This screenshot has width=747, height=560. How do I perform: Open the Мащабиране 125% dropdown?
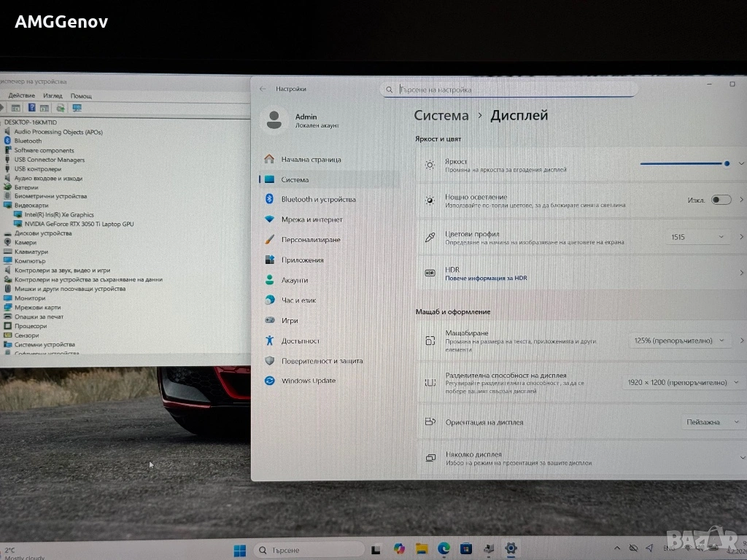pyautogui.click(x=679, y=340)
